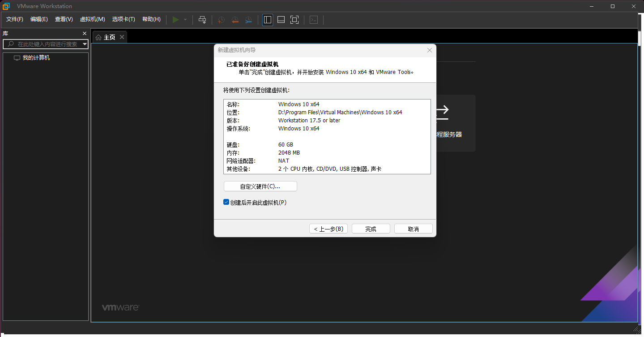The width and height of the screenshot is (644, 337).
Task: Go back with 上一步(B) button
Action: click(328, 229)
